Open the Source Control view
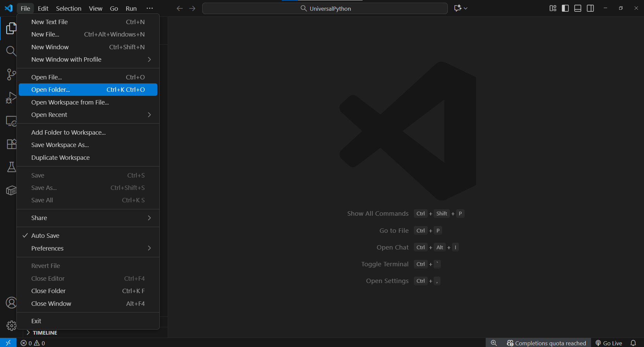Screen dimensions: 644x347 tap(11, 74)
